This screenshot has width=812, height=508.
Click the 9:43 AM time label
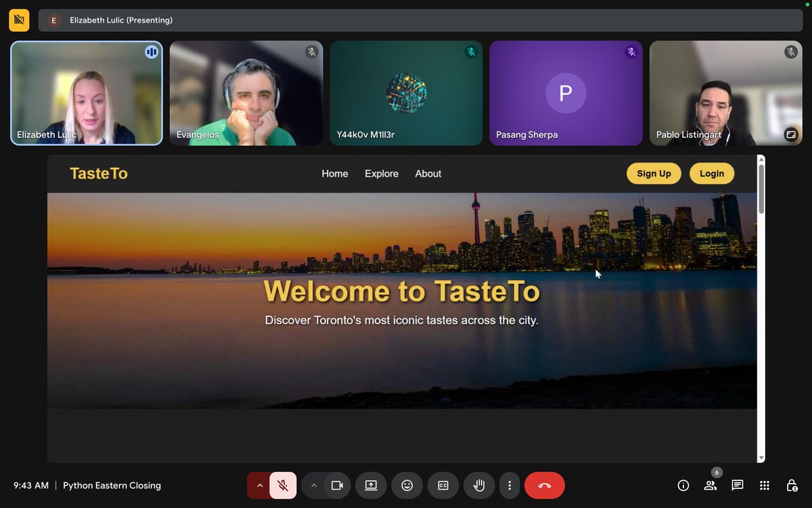click(31, 485)
